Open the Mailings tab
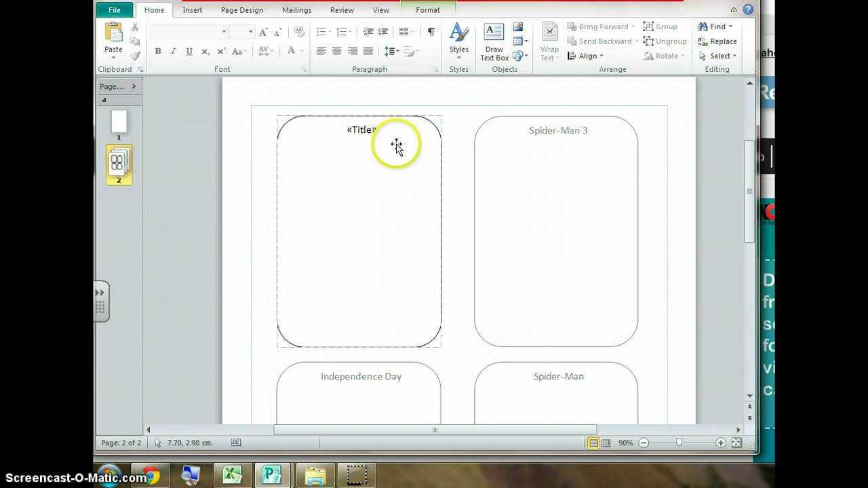This screenshot has height=488, width=868. pos(296,10)
